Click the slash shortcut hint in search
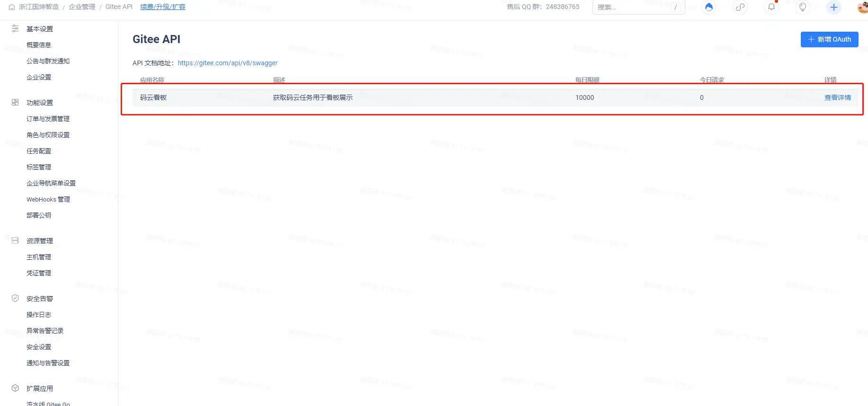 tap(675, 7)
